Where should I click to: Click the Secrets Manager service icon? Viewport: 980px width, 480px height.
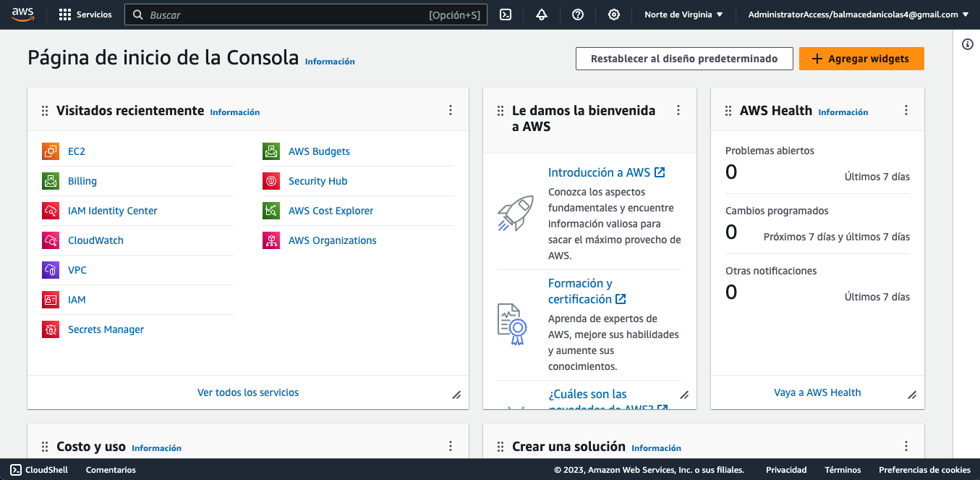[50, 329]
